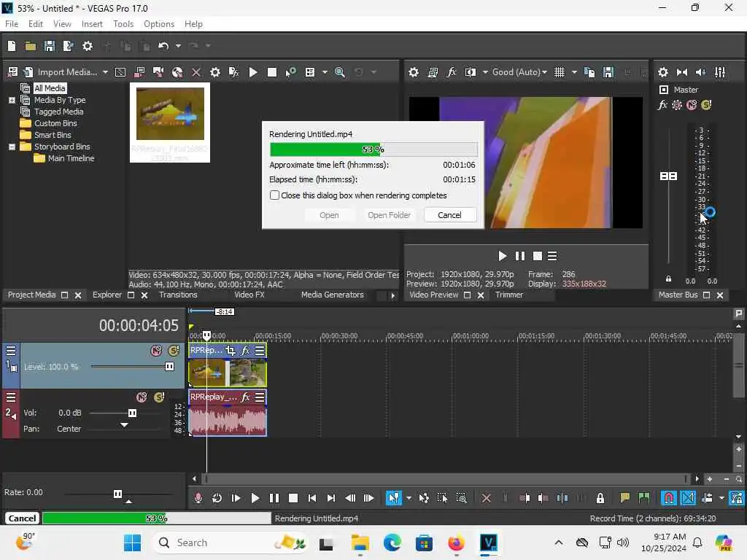
Task: Open the Tools menu
Action: pyautogui.click(x=123, y=24)
